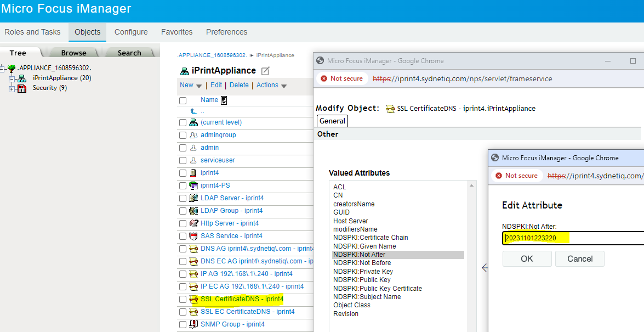644x332 pixels.
Task: Switch to the Configure tab
Action: [x=131, y=32]
